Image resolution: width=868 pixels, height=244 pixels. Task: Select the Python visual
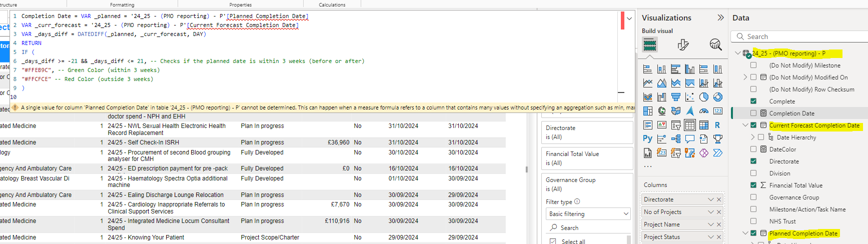click(647, 138)
